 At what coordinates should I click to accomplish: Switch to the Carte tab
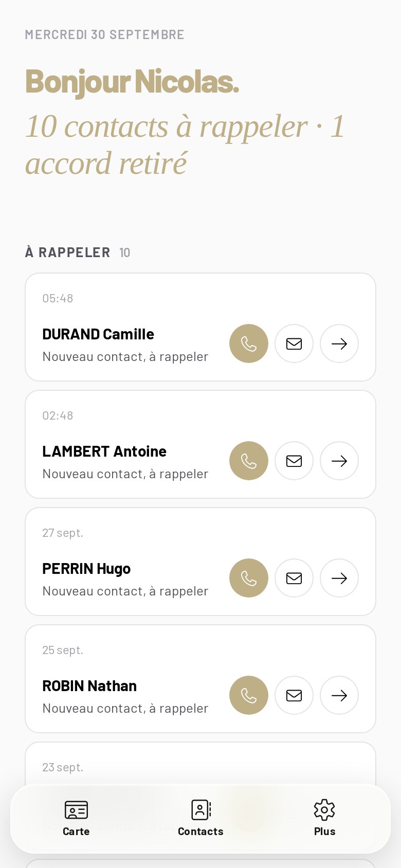coord(76,818)
